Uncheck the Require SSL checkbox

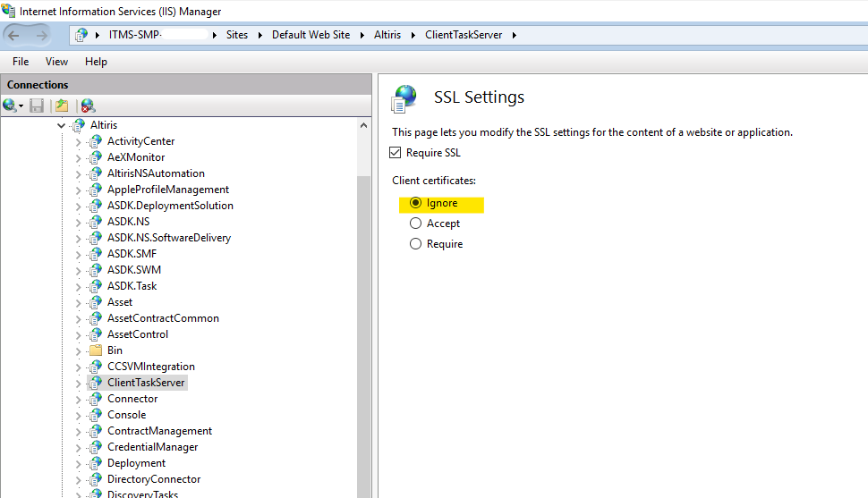click(396, 153)
